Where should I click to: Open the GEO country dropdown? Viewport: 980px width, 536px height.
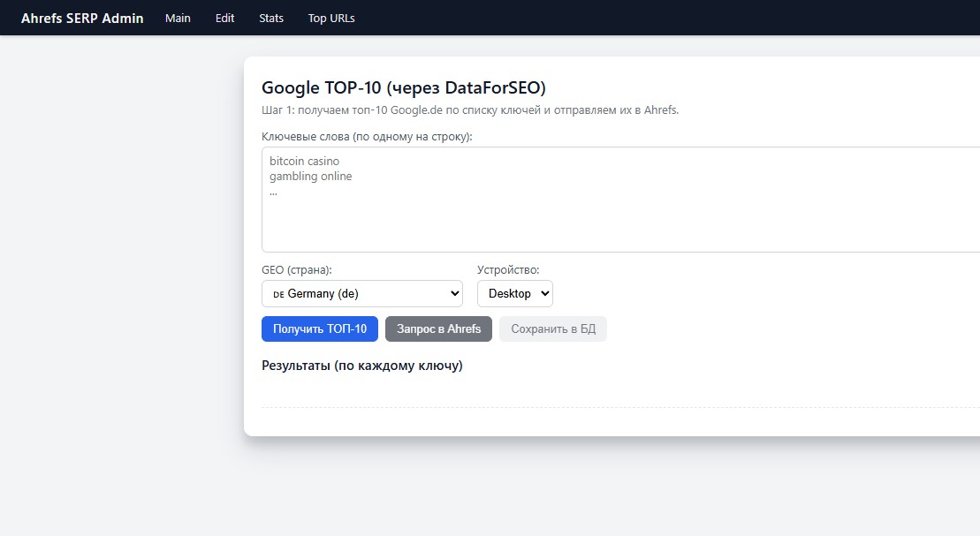point(361,292)
